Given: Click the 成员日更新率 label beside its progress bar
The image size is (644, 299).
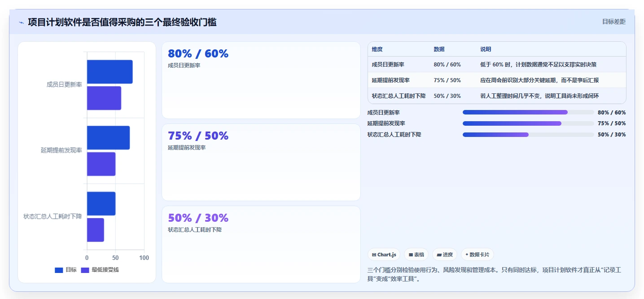Looking at the screenshot, I should coord(383,113).
